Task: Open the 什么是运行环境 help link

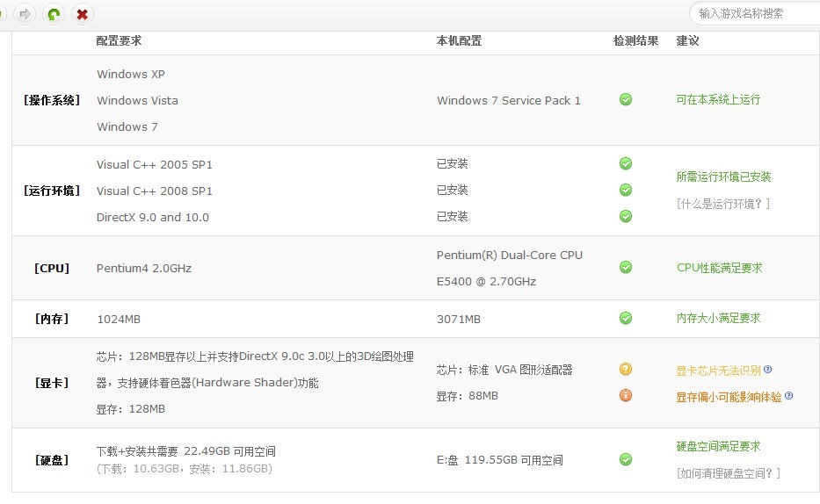Action: coord(723,204)
